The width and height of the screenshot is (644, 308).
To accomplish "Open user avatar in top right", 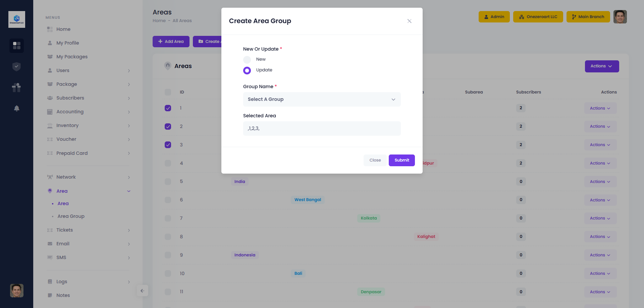I will [x=620, y=17].
